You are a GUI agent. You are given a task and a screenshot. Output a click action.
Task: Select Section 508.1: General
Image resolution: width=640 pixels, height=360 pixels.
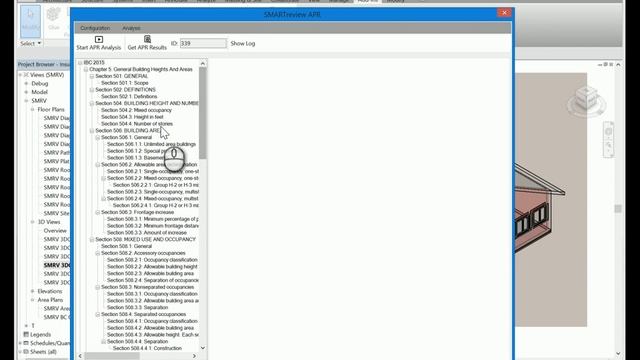pyautogui.click(x=127, y=246)
